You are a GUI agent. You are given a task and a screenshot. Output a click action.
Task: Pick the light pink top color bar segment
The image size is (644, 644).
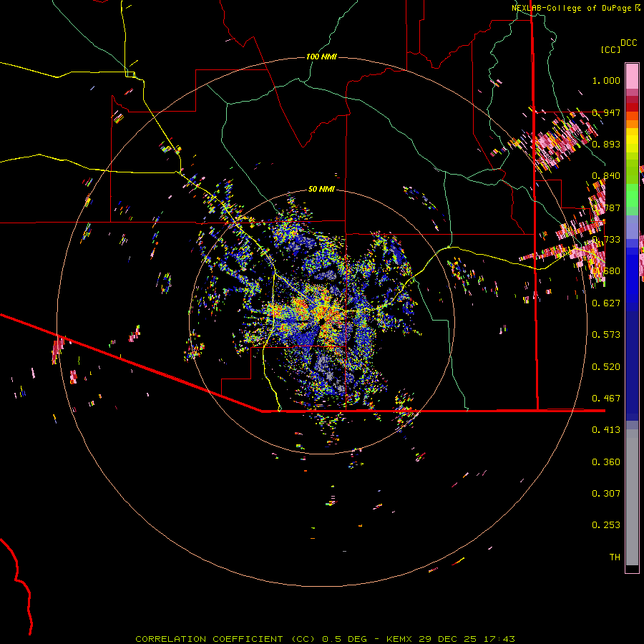click(x=632, y=77)
